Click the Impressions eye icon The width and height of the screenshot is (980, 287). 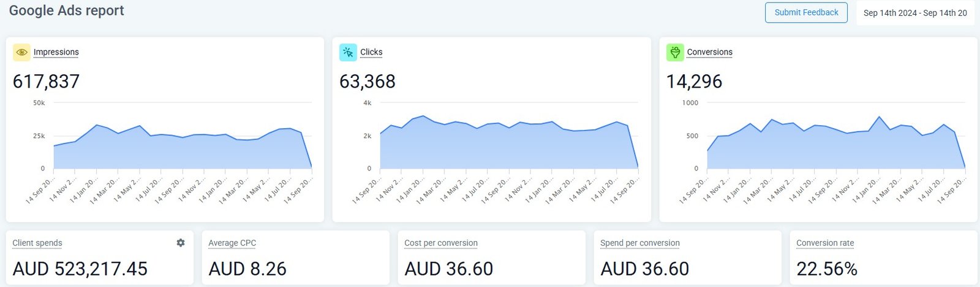(21, 52)
